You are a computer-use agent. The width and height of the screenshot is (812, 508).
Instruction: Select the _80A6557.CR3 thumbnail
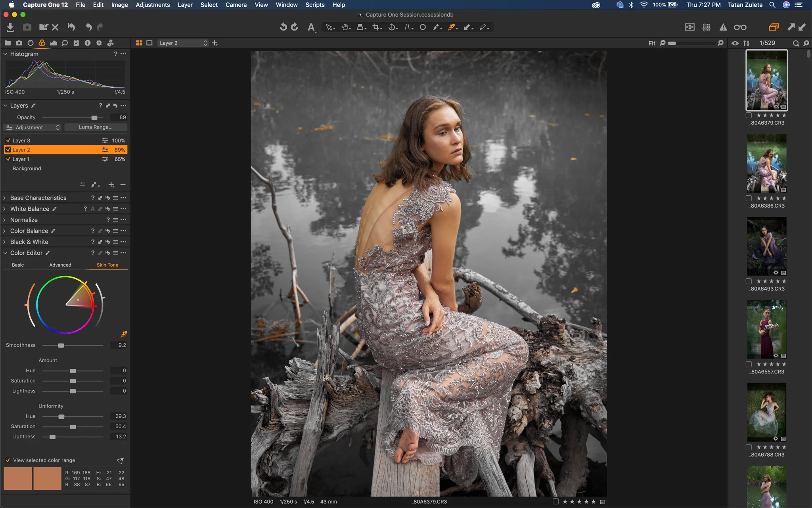coord(766,329)
